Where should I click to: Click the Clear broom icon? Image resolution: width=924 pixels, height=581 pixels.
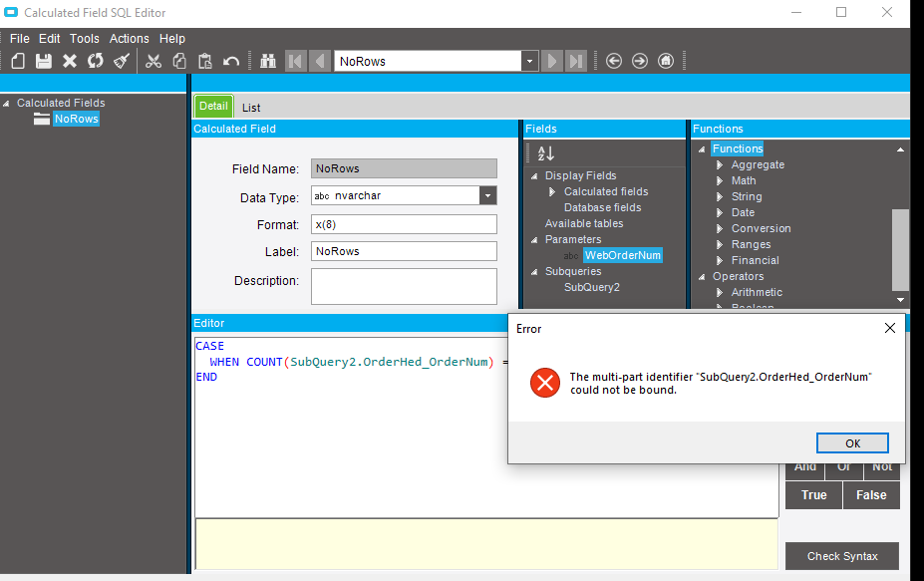click(122, 61)
